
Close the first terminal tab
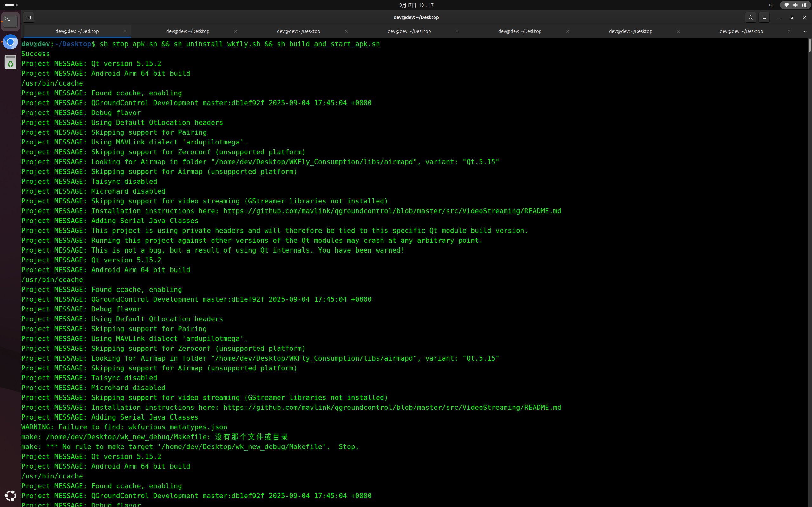click(125, 31)
